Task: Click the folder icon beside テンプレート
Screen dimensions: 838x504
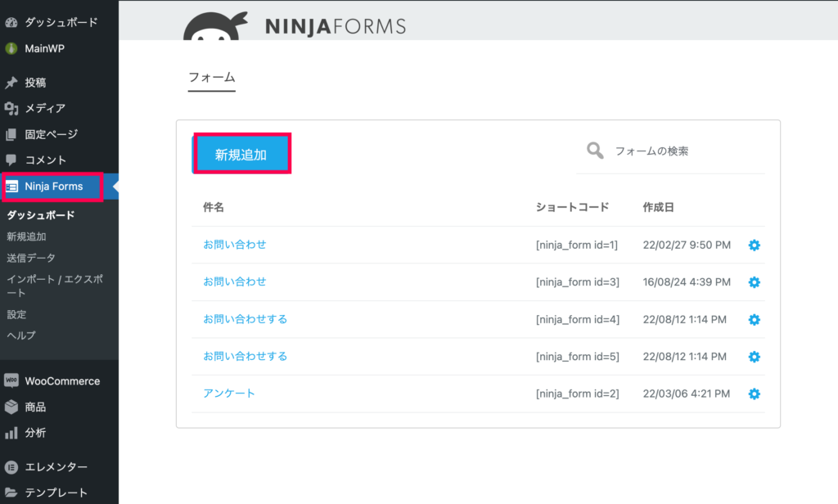Action: click(x=11, y=493)
